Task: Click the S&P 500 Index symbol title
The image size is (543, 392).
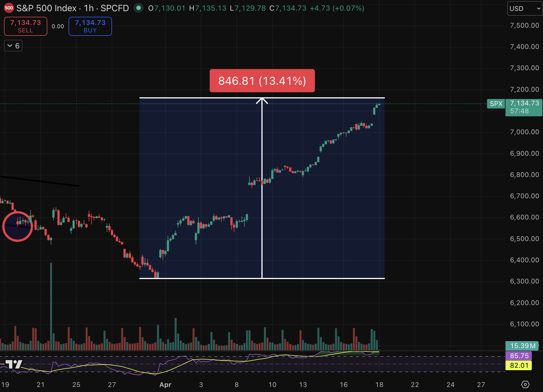Action: [x=46, y=8]
